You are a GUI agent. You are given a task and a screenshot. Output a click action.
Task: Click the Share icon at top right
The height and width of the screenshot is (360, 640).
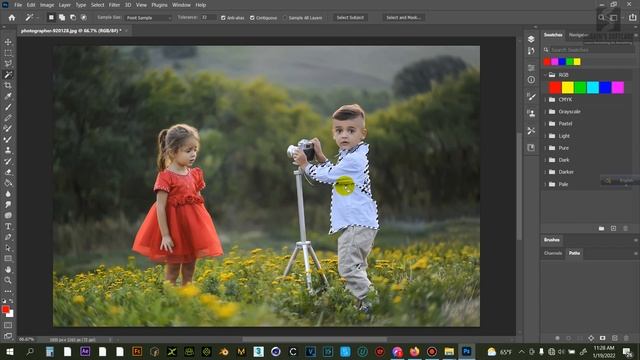632,18
